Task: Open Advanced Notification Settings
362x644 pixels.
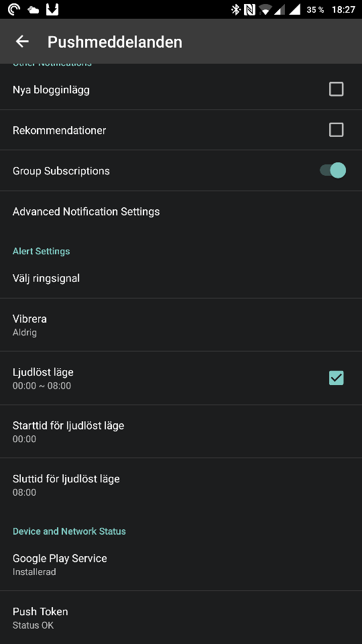Action: (x=181, y=211)
